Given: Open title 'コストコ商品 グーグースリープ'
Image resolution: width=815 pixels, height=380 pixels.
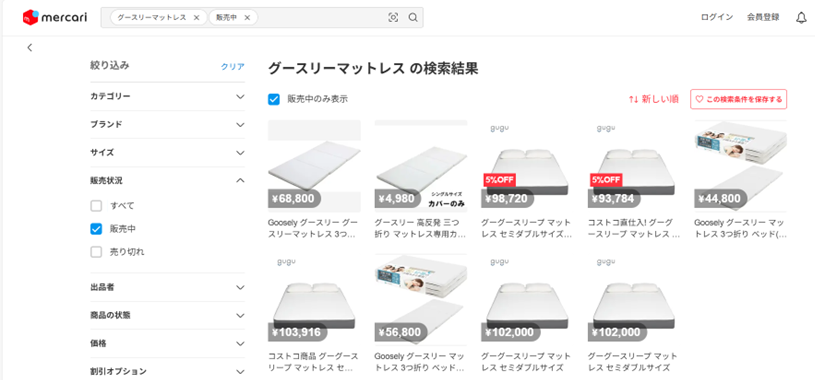Looking at the screenshot, I should 313,362.
